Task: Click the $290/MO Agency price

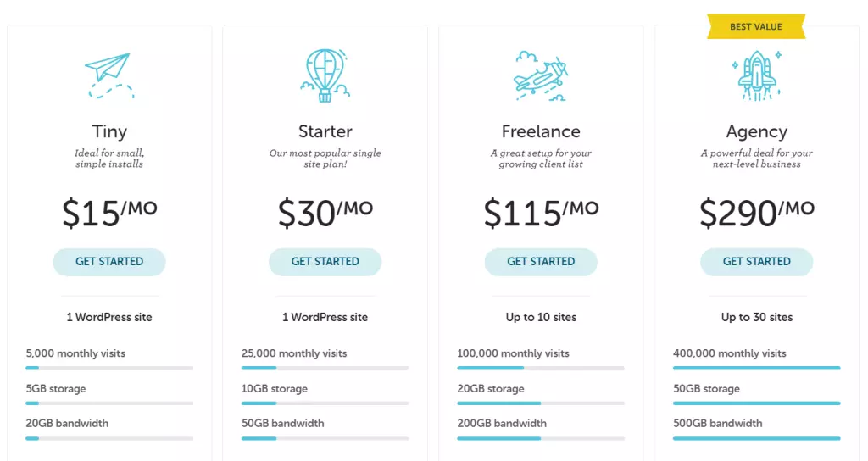Action: click(756, 213)
